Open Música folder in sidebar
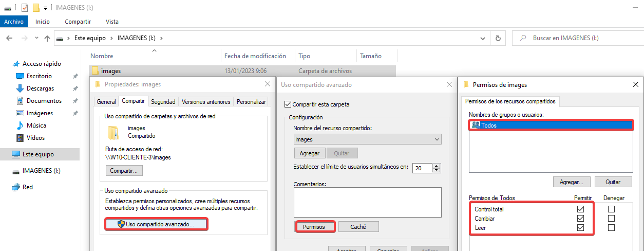 point(36,126)
